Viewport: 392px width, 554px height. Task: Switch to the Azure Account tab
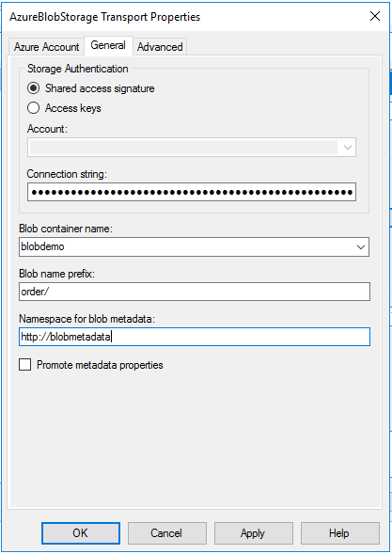click(47, 47)
